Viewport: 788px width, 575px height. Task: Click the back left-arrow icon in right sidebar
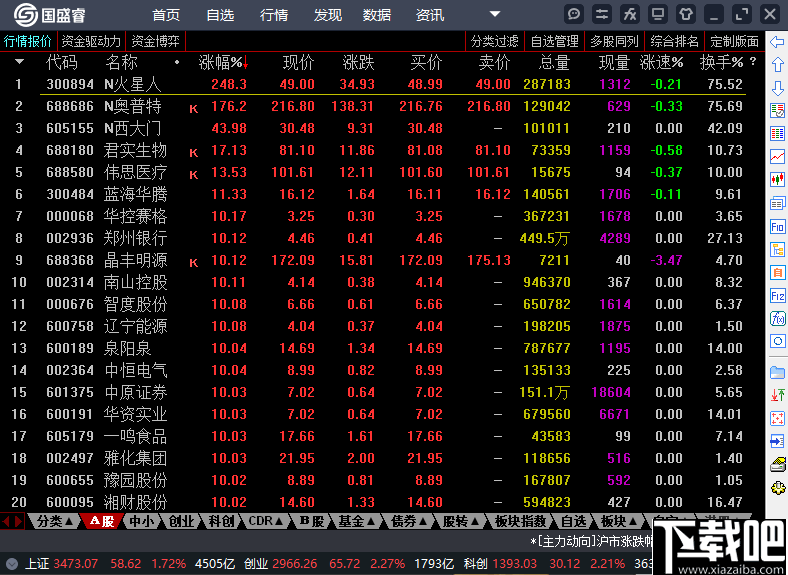coord(777,41)
